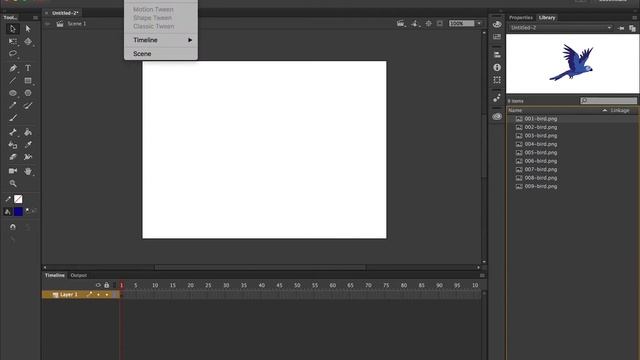Screen dimensions: 640x360
Task: Select the Lasso tool
Action: [x=13, y=54]
